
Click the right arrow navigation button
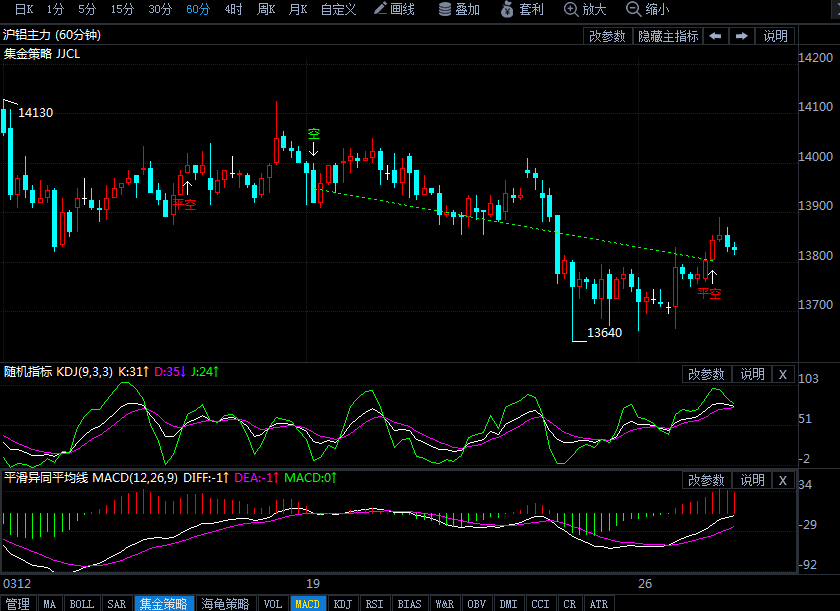coord(741,36)
